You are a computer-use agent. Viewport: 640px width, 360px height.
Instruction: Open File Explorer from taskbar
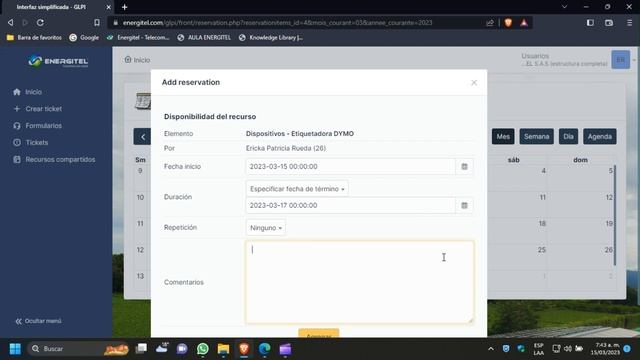[x=223, y=349]
